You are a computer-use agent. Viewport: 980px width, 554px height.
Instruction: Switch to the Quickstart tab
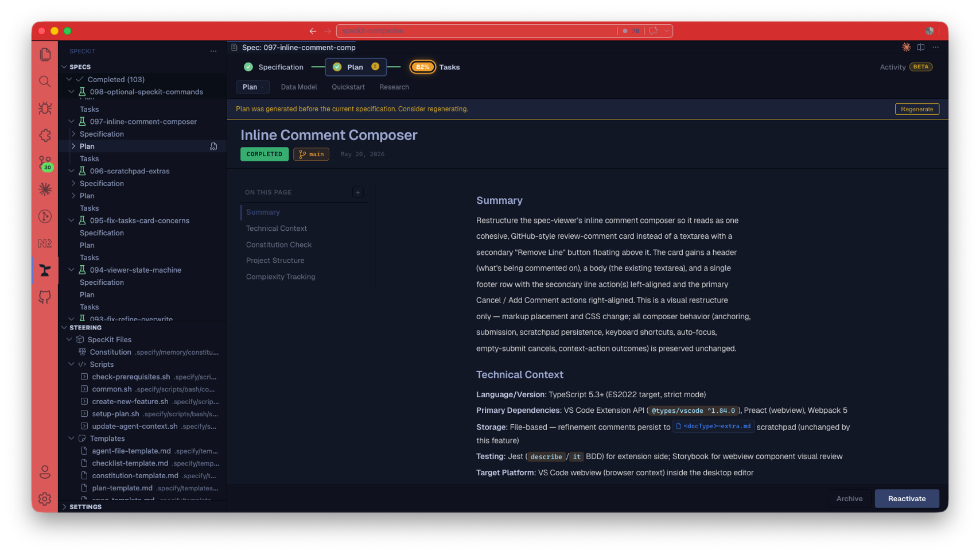(x=348, y=87)
